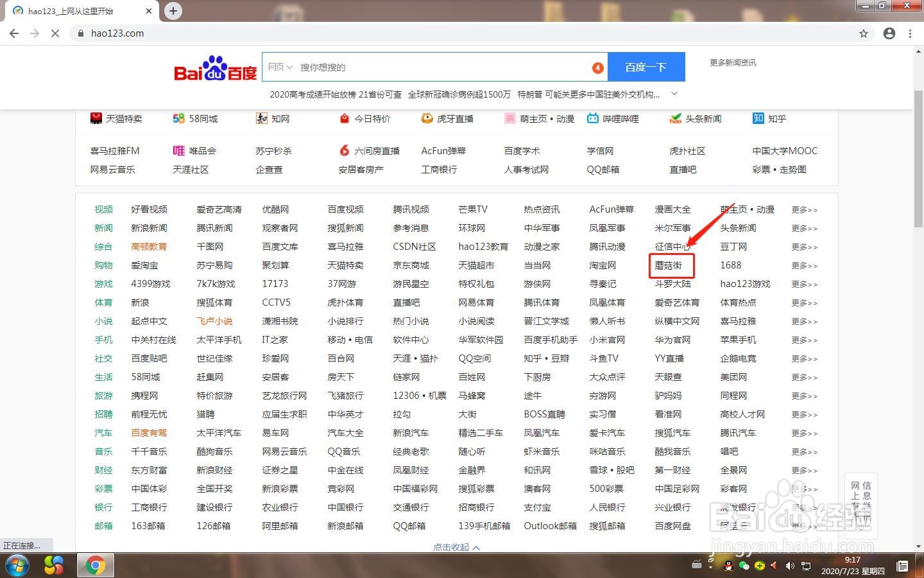Click the page vertical scrollbar
This screenshot has height=578, width=924.
[918, 159]
